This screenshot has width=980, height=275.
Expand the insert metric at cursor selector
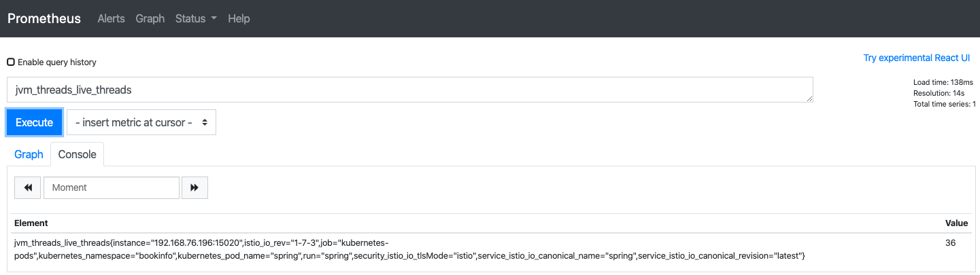pos(141,122)
